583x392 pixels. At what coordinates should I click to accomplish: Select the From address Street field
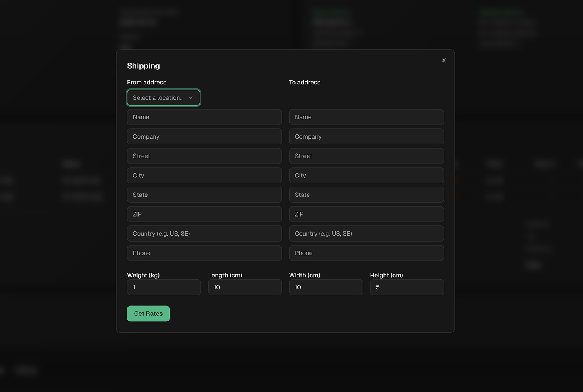tap(204, 156)
